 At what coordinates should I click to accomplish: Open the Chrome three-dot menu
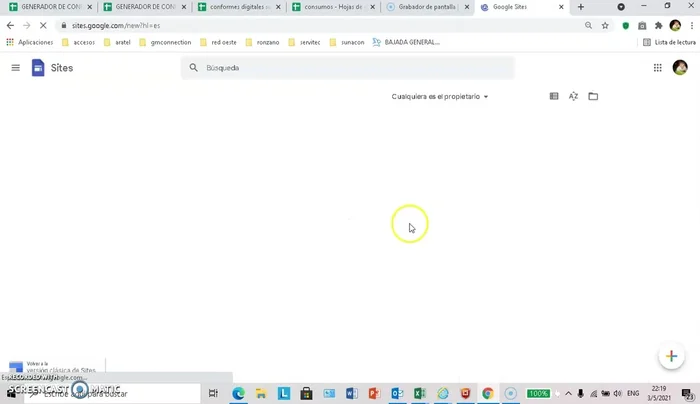[692, 26]
